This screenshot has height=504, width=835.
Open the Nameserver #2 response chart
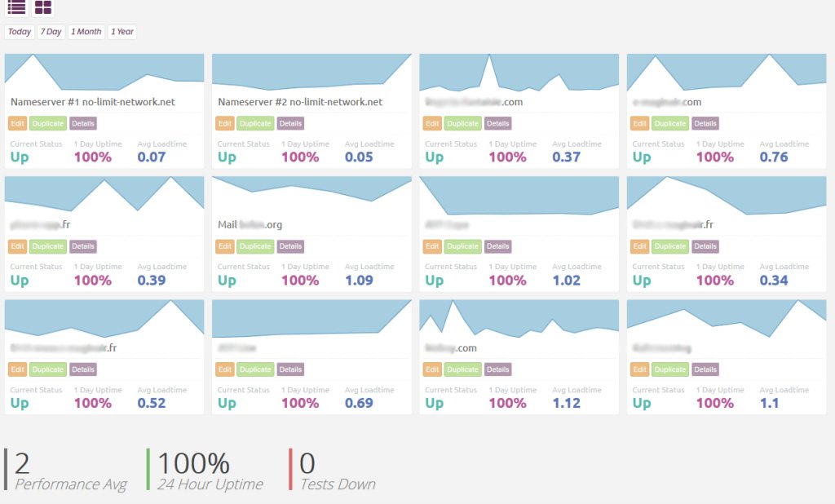(311, 72)
